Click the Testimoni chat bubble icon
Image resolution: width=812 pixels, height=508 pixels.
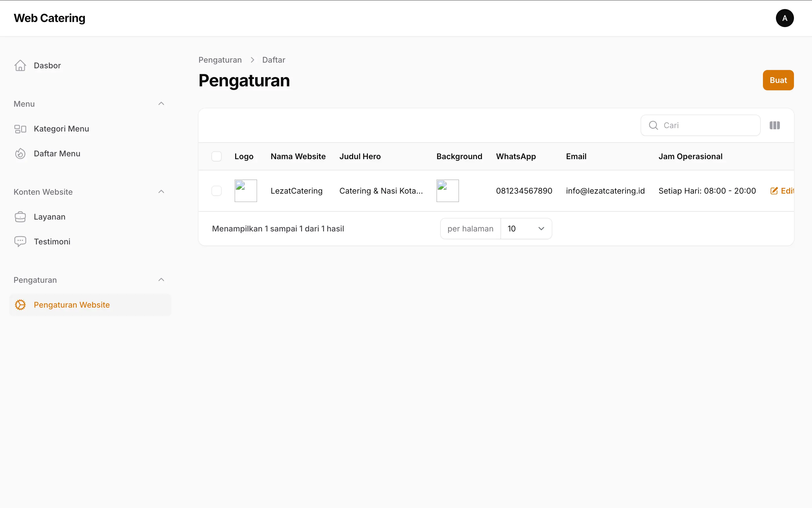(x=20, y=242)
